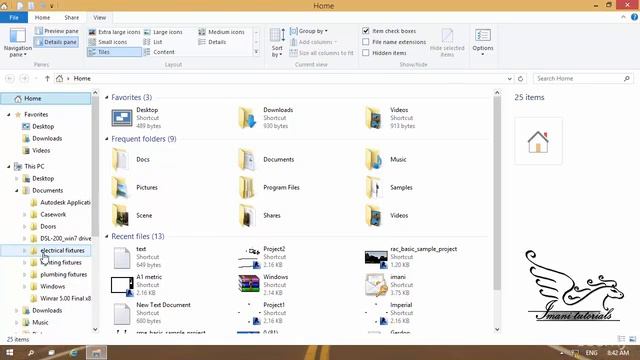Switch to Details layout
Viewport: 640px width, 360px height.
tap(212, 42)
